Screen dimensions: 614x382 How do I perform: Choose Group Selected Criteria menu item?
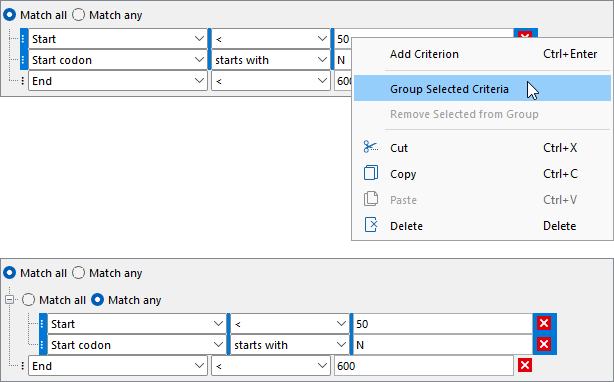482,88
